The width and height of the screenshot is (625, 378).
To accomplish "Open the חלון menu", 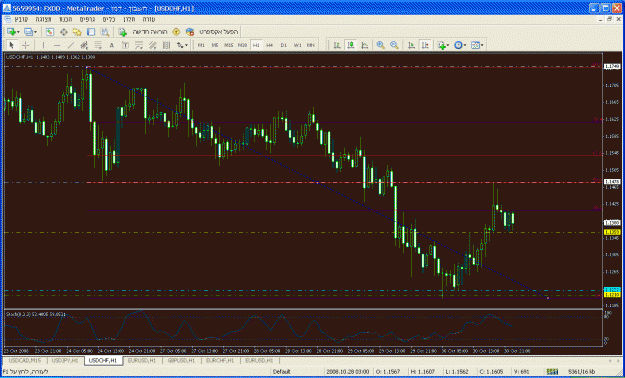I will [x=129, y=19].
